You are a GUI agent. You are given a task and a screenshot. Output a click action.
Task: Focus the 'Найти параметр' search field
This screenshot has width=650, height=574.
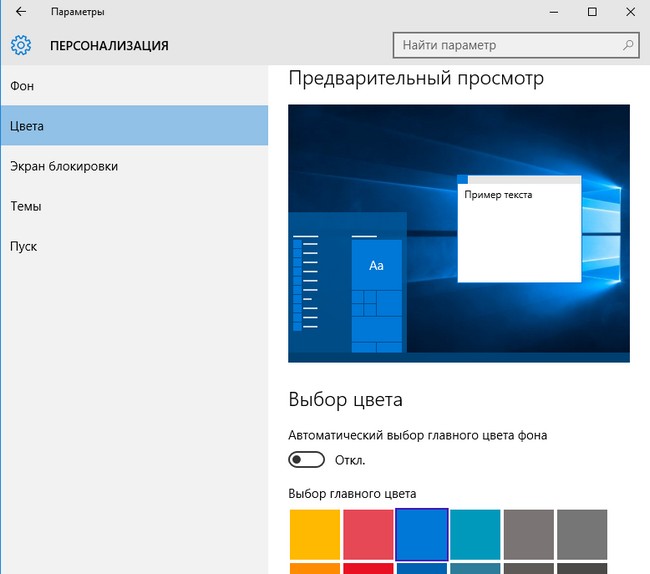[505, 45]
